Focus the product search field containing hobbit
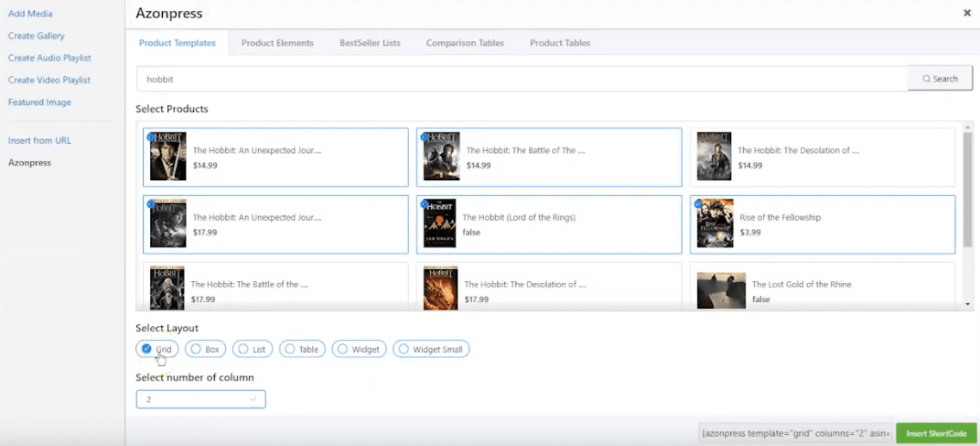This screenshot has height=446, width=980. [522, 79]
